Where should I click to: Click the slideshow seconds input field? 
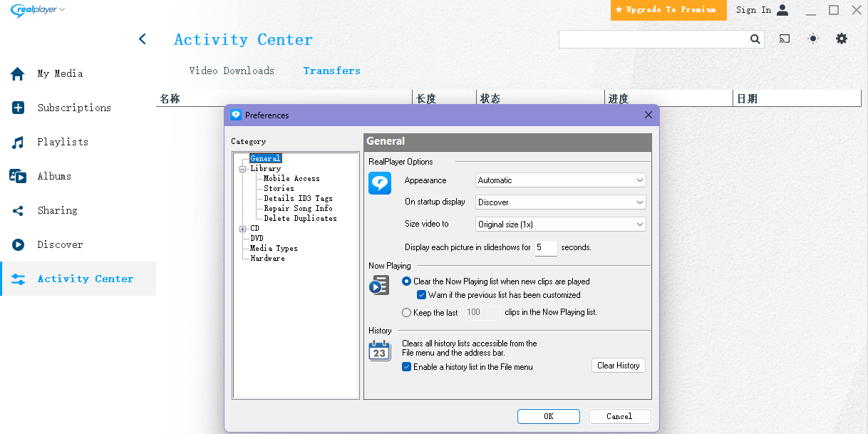tap(546, 248)
